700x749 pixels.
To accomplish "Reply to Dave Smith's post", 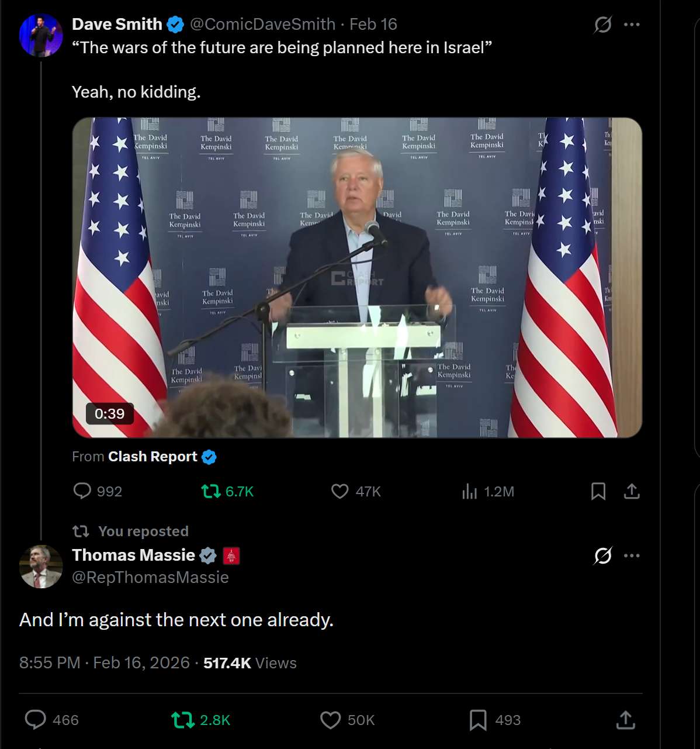I will coord(82,491).
